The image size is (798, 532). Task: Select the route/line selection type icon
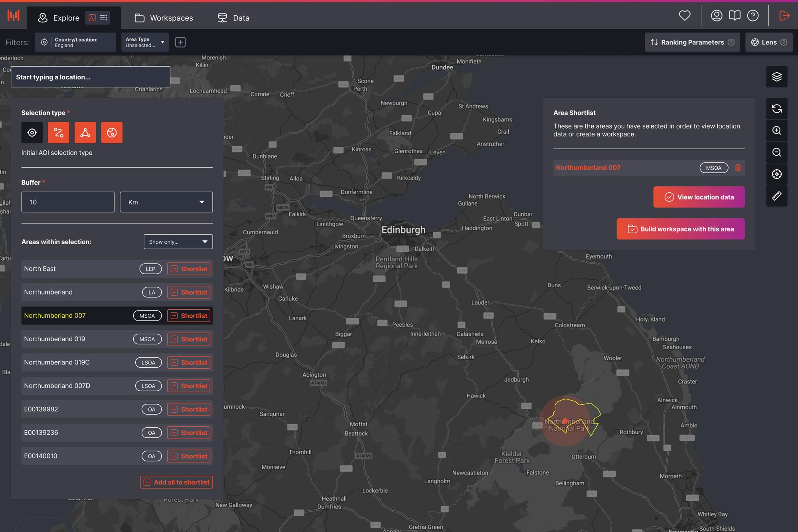click(59, 133)
